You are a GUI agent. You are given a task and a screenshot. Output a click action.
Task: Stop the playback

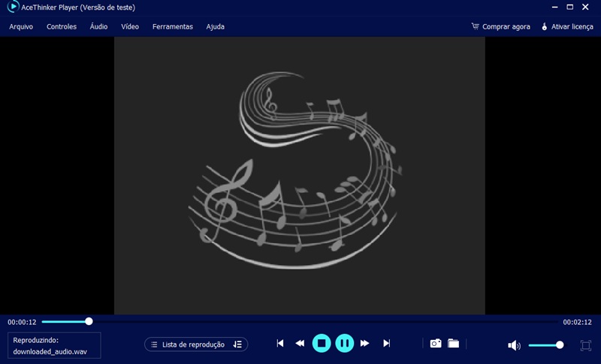pos(322,343)
